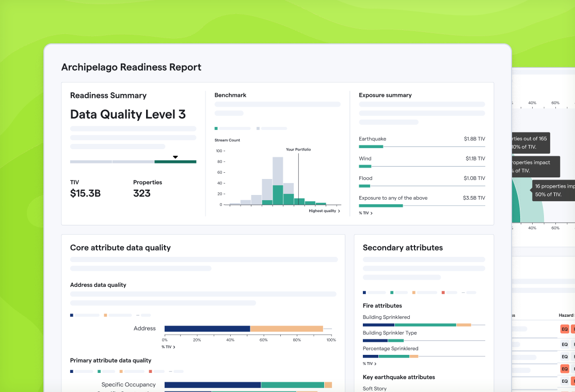Screen dimensions: 575x392
Task: Click the teal Specific Occupancy bar segment
Action: (293, 385)
